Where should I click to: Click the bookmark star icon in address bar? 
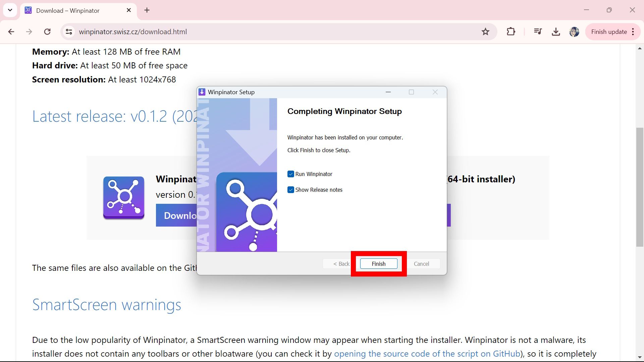[486, 32]
